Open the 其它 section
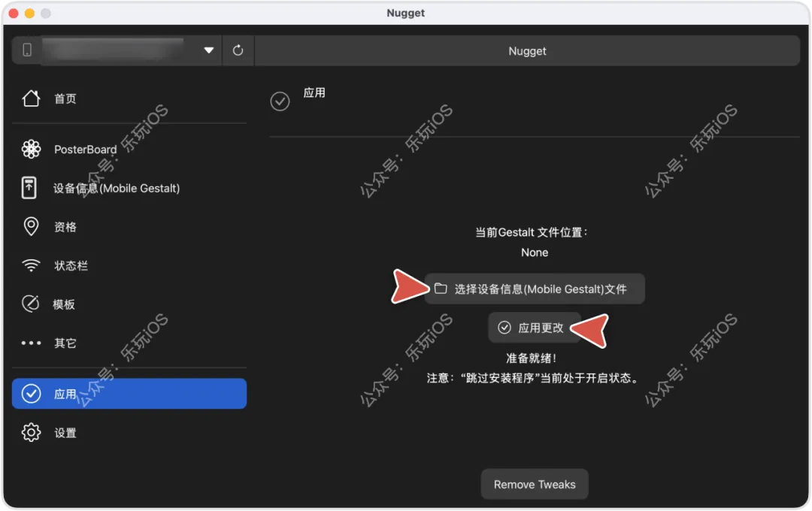 point(129,343)
